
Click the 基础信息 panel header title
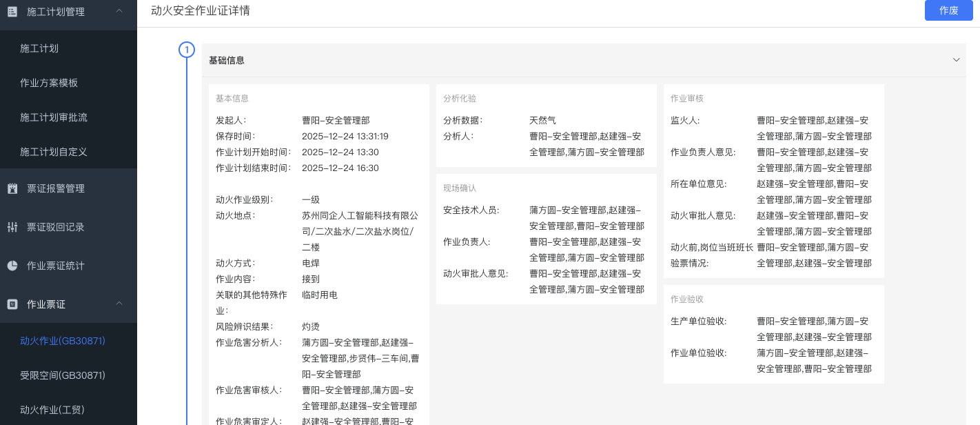[x=227, y=61]
